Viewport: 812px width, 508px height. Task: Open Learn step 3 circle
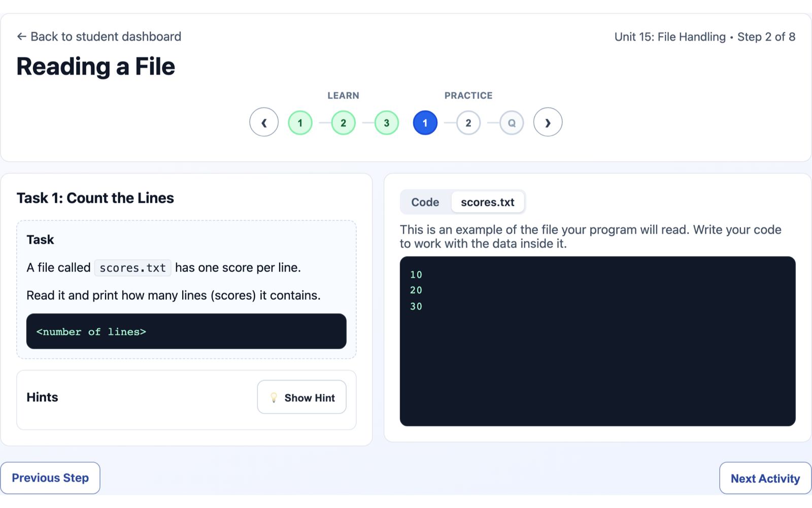387,123
